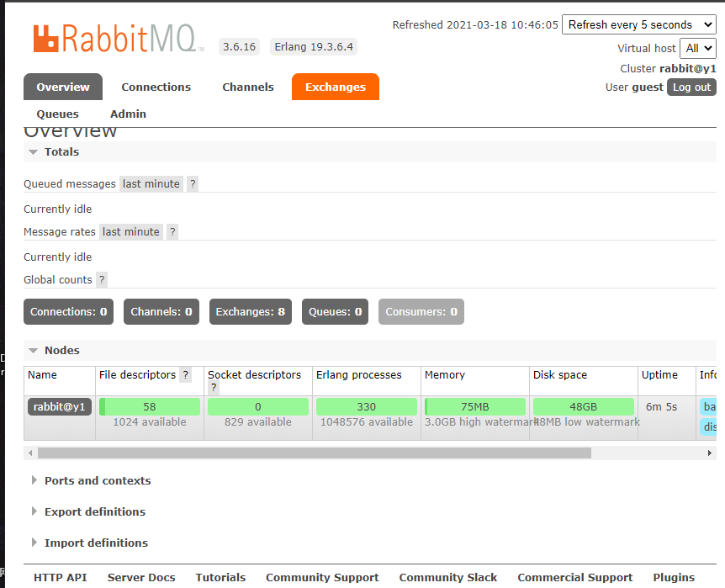Click the Erlang processes 330 bar
The image size is (725, 588).
pos(367,406)
